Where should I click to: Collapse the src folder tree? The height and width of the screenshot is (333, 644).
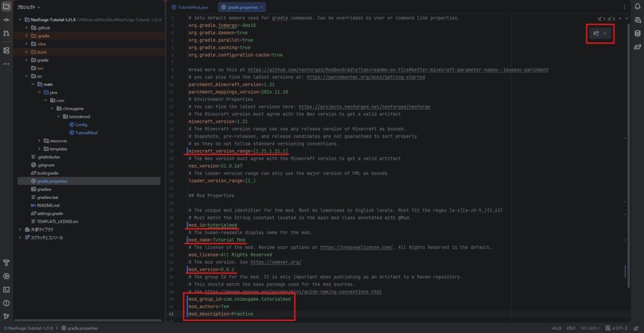click(x=26, y=76)
